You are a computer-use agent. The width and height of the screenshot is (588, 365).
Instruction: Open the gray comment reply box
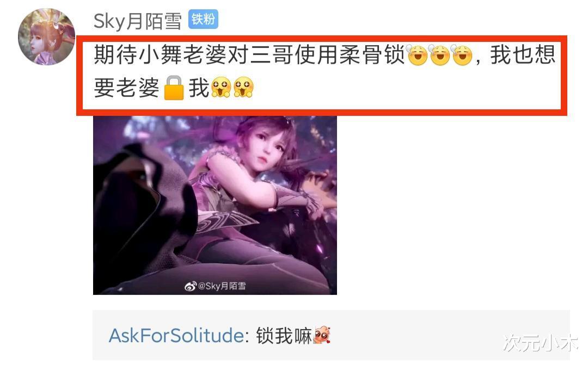click(x=331, y=336)
